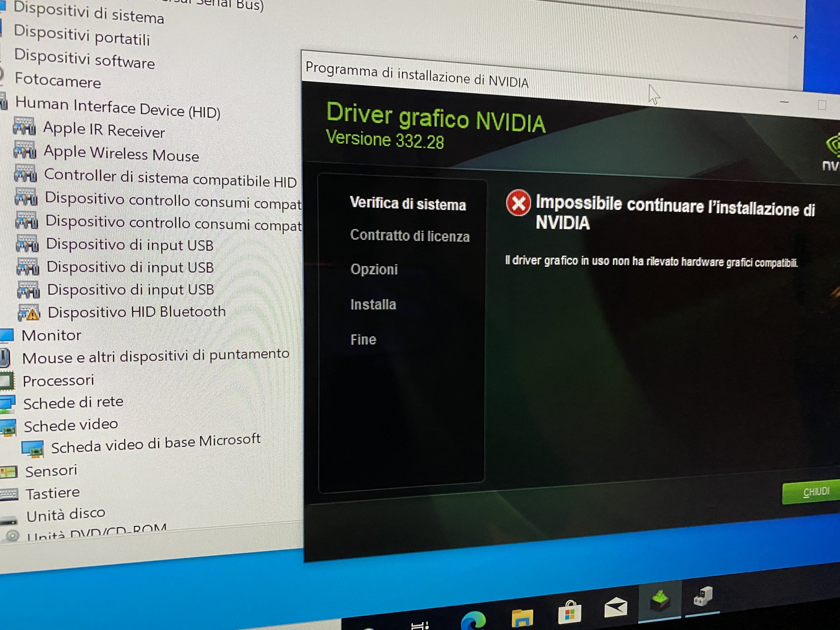Select the Contratto di licenza step

(x=409, y=236)
